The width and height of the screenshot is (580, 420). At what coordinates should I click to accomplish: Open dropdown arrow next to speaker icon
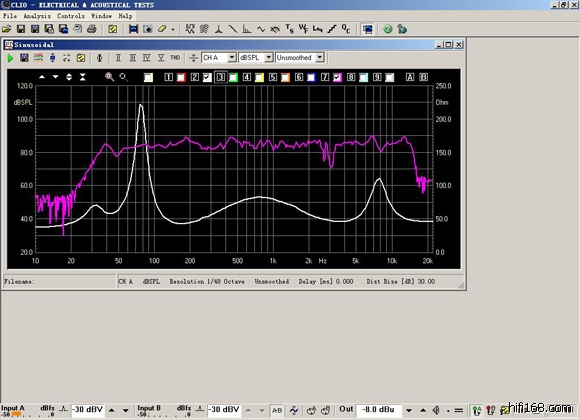pos(448,410)
